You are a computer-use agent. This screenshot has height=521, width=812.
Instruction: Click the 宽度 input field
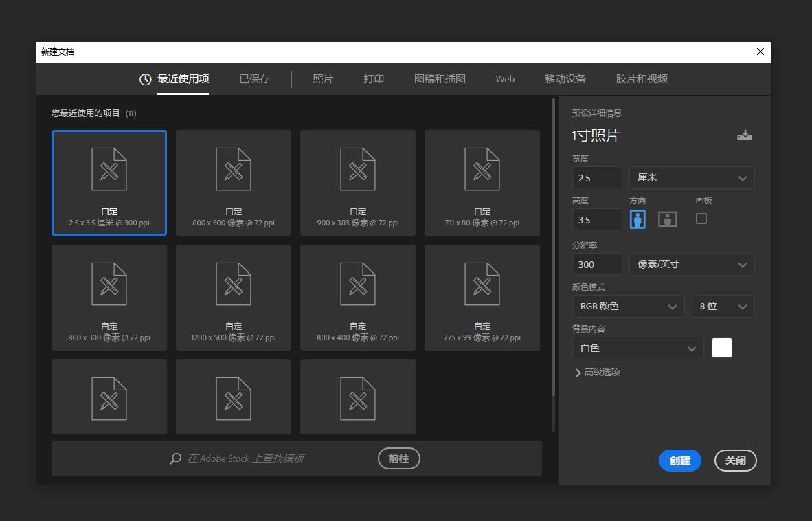(x=596, y=177)
